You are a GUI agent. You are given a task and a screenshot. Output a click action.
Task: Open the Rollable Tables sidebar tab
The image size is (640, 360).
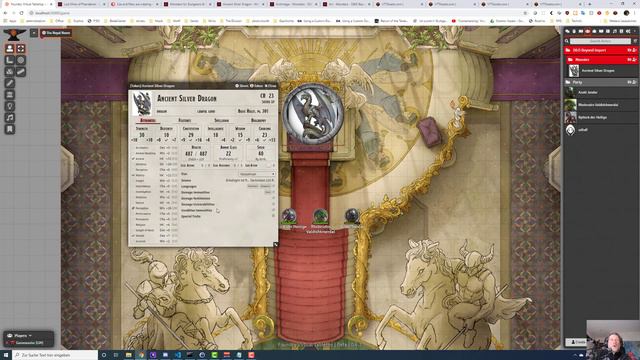[608, 31]
